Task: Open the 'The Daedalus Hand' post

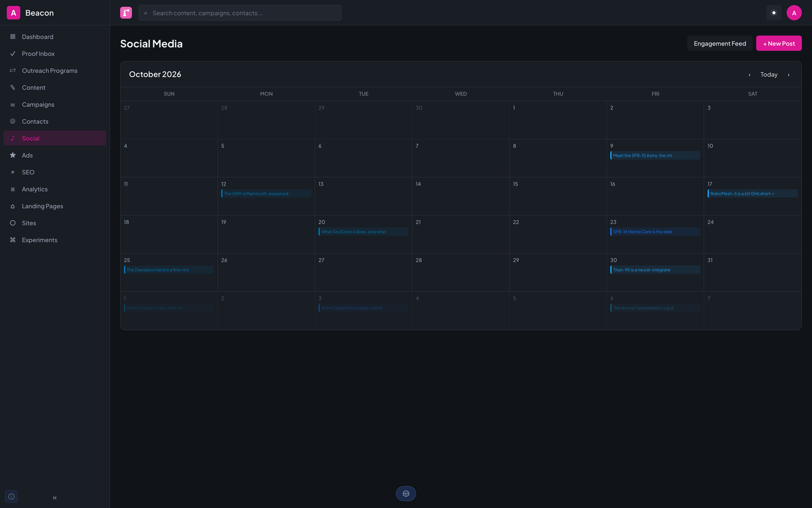Action: coord(169,270)
